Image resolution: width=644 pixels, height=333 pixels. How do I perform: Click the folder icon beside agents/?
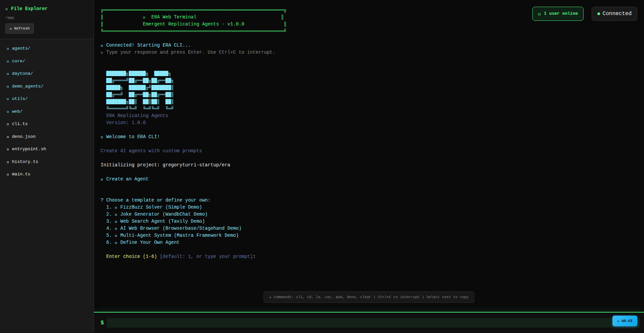(x=8, y=49)
